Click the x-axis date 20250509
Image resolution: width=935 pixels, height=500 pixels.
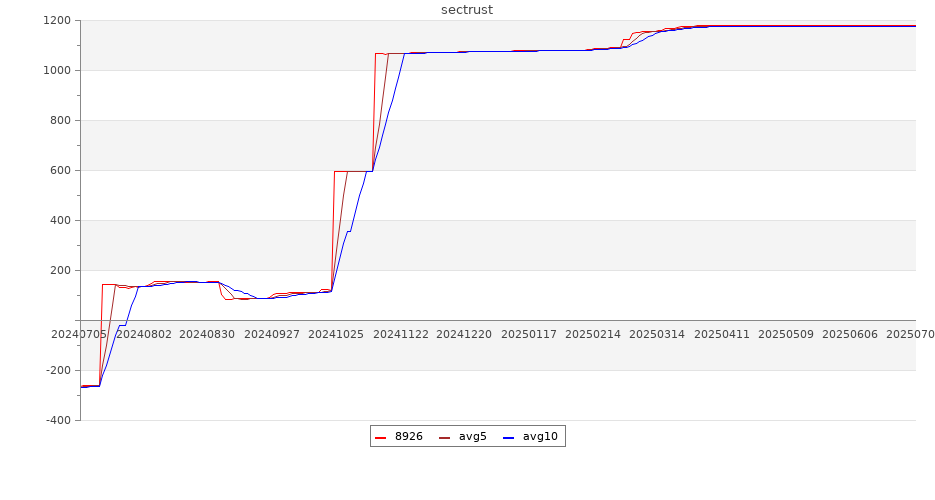click(786, 334)
